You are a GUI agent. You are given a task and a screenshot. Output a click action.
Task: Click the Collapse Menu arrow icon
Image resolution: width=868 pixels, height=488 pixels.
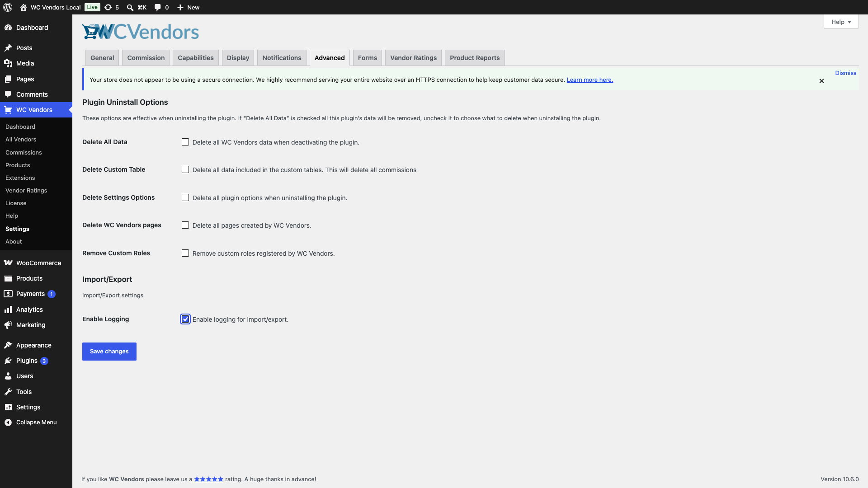pyautogui.click(x=8, y=422)
